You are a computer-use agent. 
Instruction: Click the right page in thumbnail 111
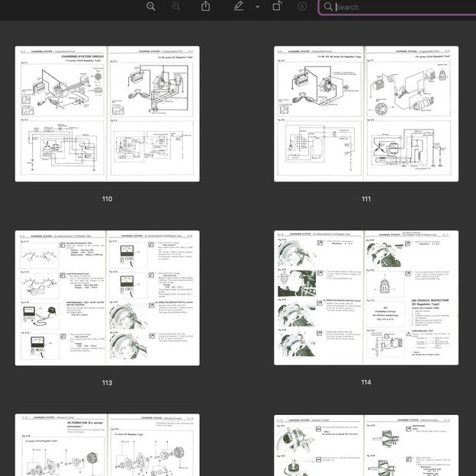[412, 114]
